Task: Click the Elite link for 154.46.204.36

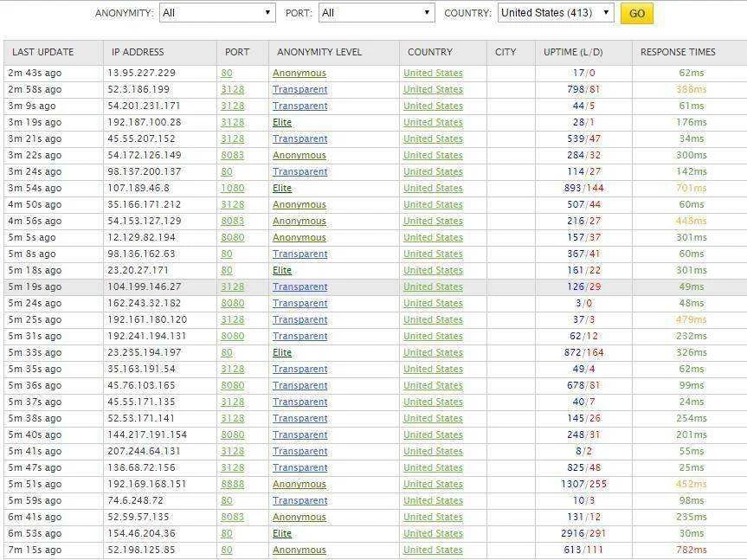Action: tap(282, 533)
